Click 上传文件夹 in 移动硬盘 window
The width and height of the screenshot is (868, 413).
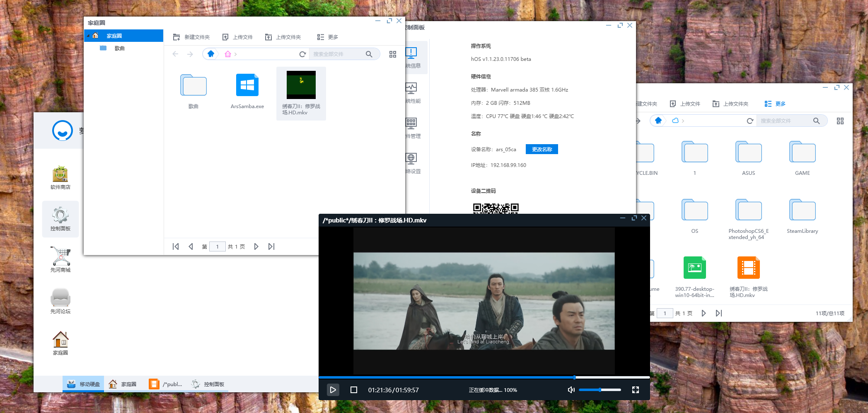[x=730, y=104]
